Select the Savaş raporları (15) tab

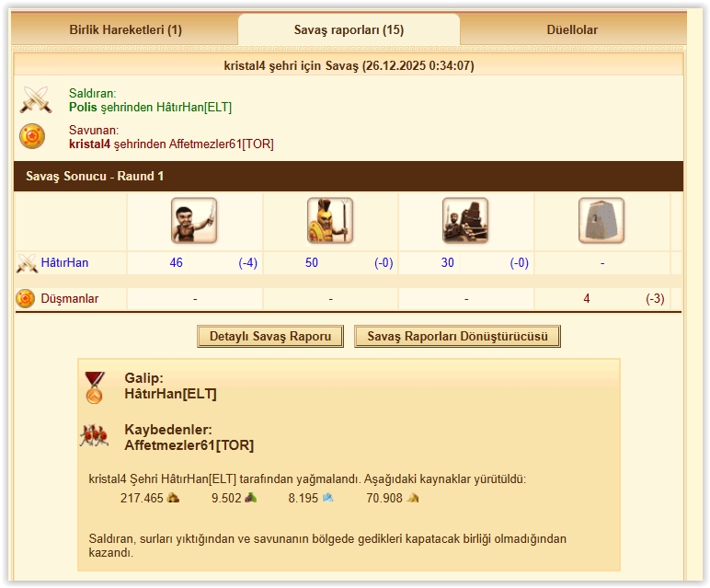point(349,29)
